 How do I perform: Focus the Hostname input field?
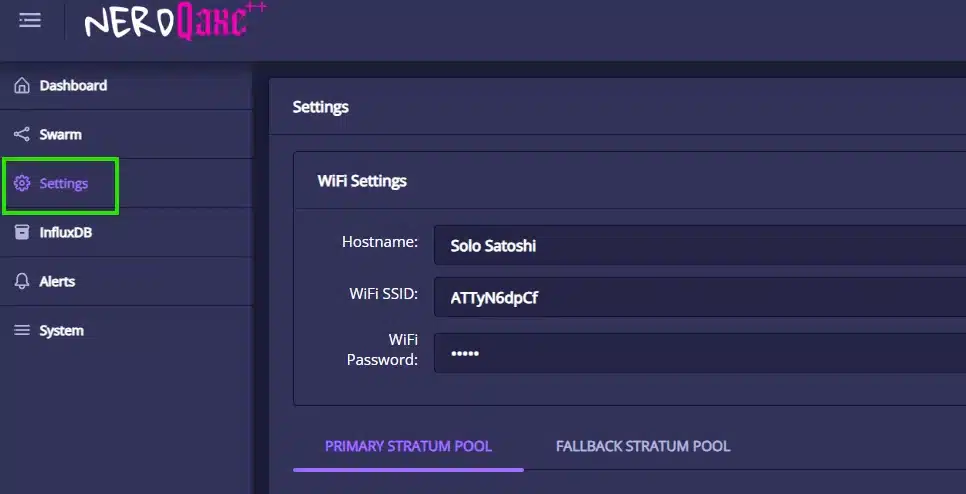tap(700, 245)
